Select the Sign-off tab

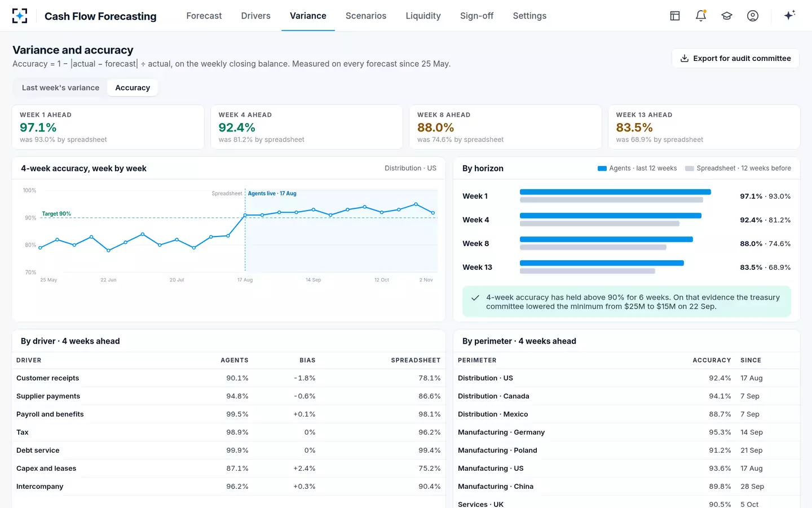point(476,16)
